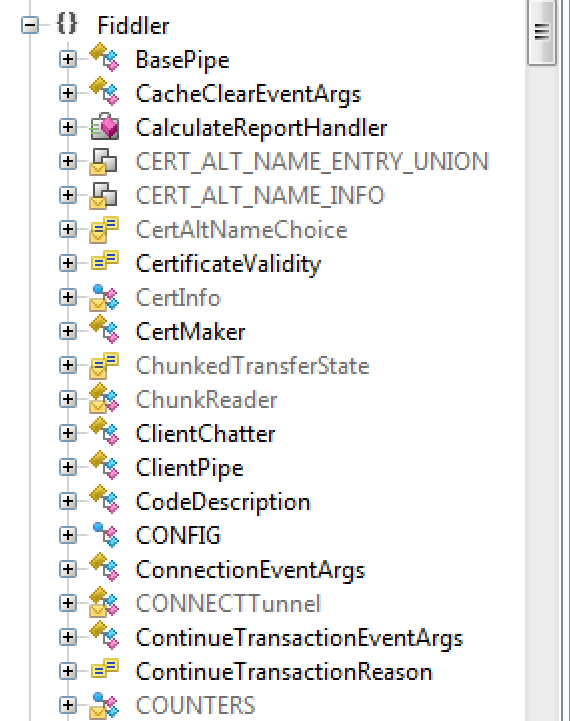Click the CertInfo internal class icon
The width and height of the screenshot is (570, 721).
click(x=104, y=297)
